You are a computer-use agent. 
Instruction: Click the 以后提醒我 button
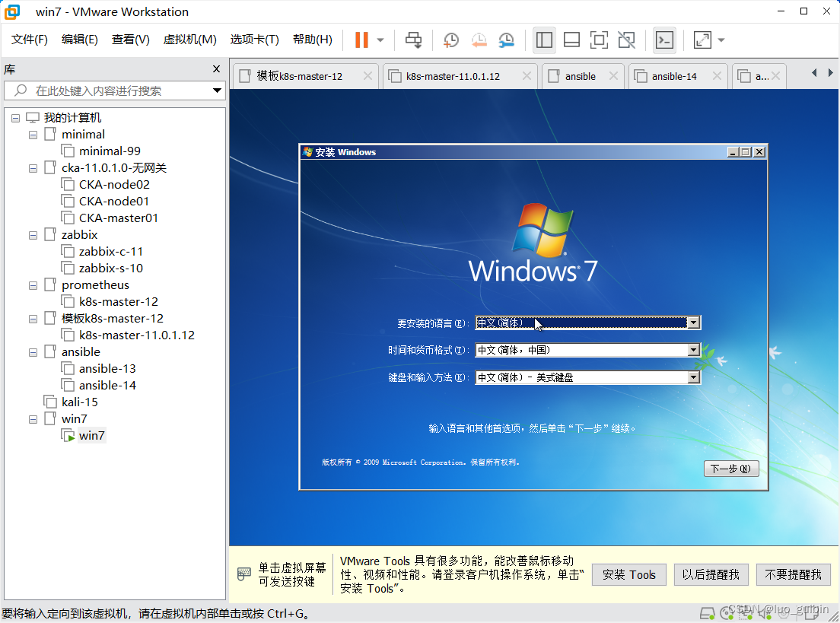click(x=711, y=575)
